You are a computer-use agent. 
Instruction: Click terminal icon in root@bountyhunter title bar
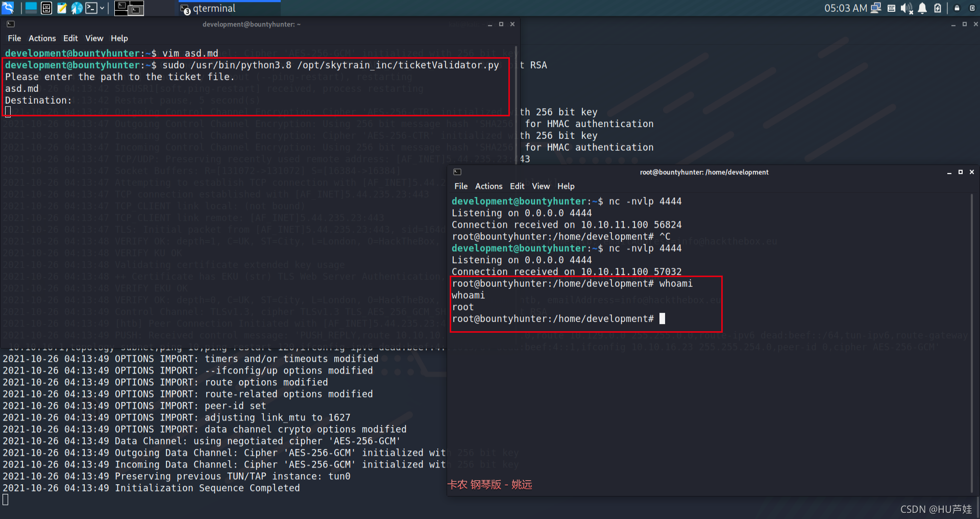point(457,172)
